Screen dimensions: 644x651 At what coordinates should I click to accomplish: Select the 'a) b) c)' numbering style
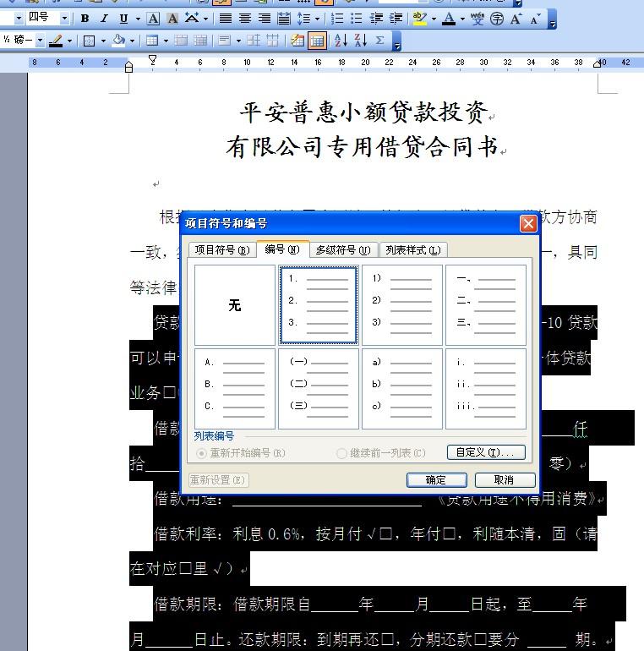tap(402, 389)
